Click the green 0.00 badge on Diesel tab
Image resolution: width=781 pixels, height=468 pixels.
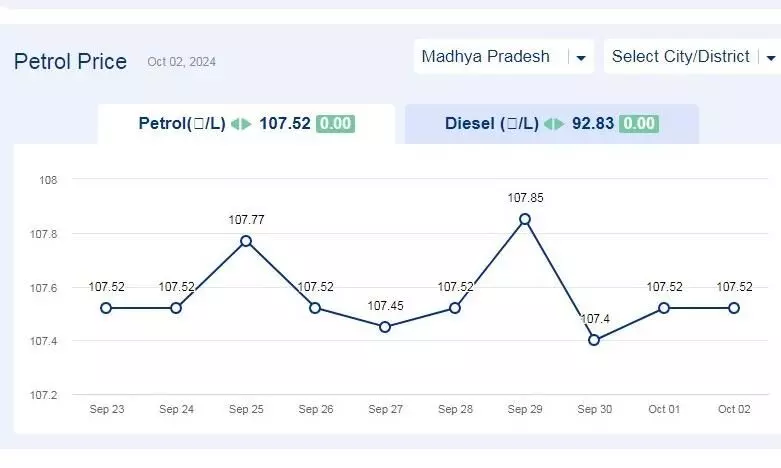point(639,123)
